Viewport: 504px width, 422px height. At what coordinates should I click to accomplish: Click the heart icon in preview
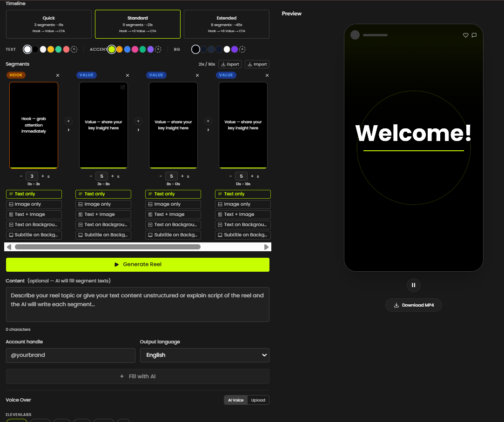465,35
